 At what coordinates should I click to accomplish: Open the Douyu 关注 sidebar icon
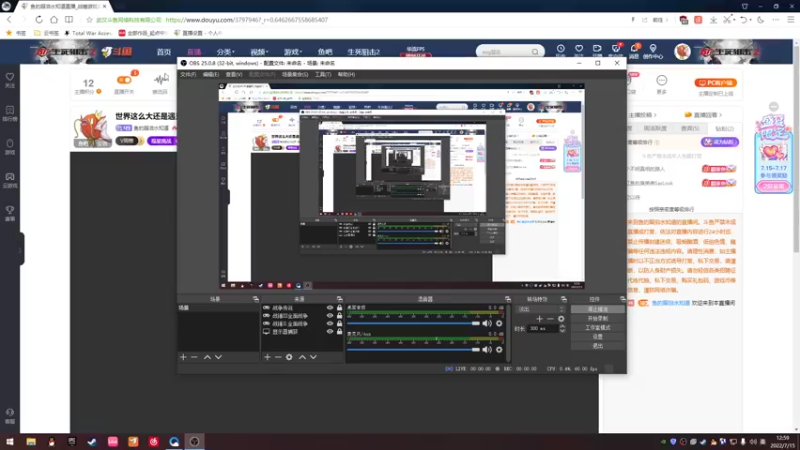pyautogui.click(x=10, y=80)
